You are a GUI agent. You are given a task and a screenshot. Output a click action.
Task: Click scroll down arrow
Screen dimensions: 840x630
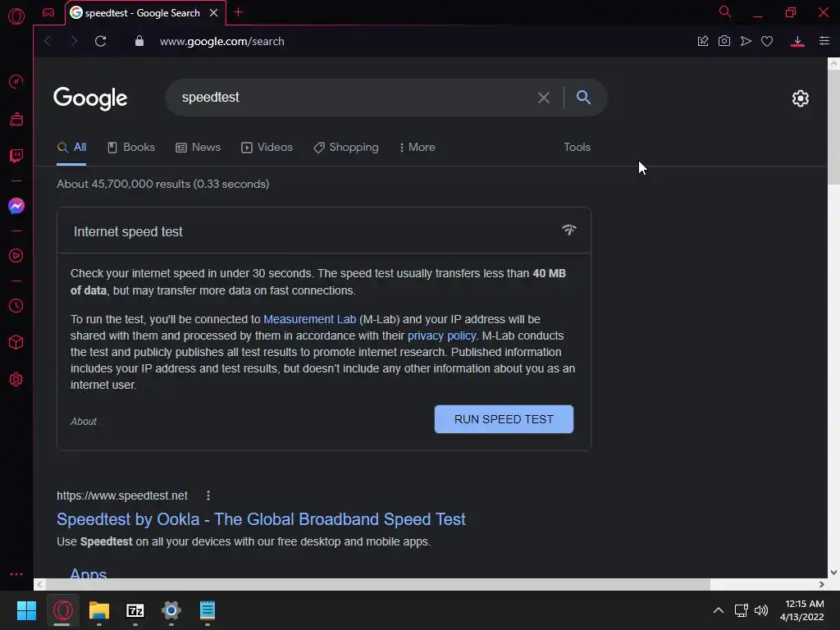pos(833,572)
